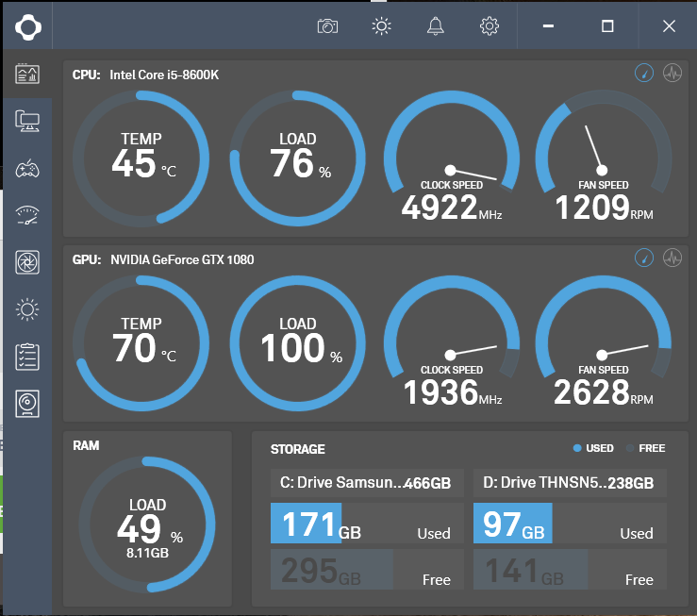Viewport: 697px width, 616px height.
Task: Open the disk drive sidebar icon
Action: [27, 404]
